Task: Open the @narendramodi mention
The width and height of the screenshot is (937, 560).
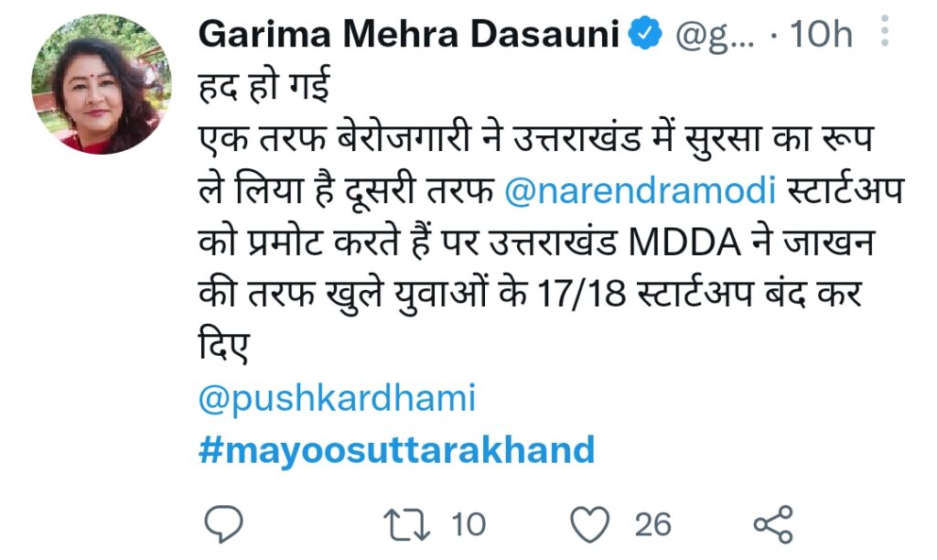Action: pos(641,192)
